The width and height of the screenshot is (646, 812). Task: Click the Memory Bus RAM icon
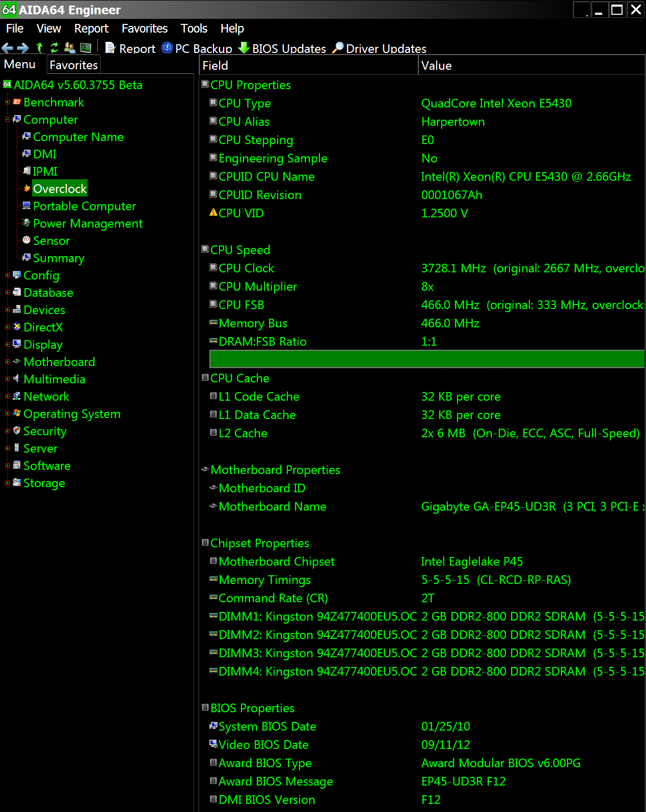pos(213,322)
